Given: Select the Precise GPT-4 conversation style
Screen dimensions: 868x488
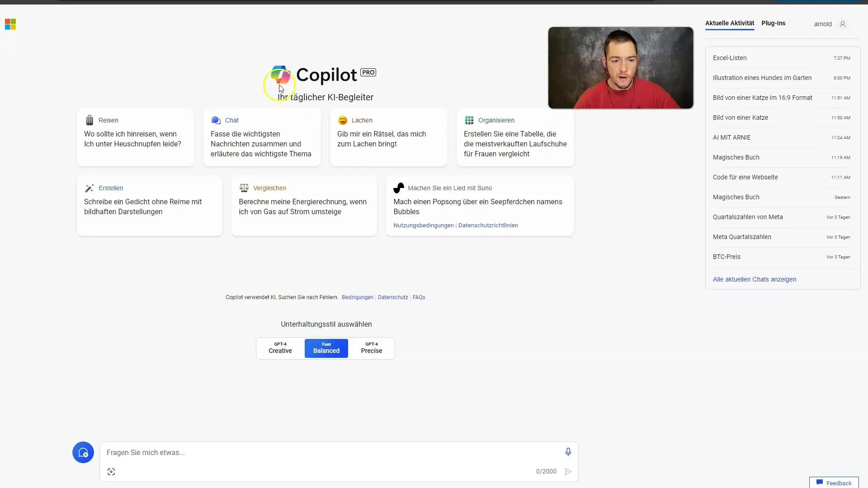Looking at the screenshot, I should pos(372,347).
